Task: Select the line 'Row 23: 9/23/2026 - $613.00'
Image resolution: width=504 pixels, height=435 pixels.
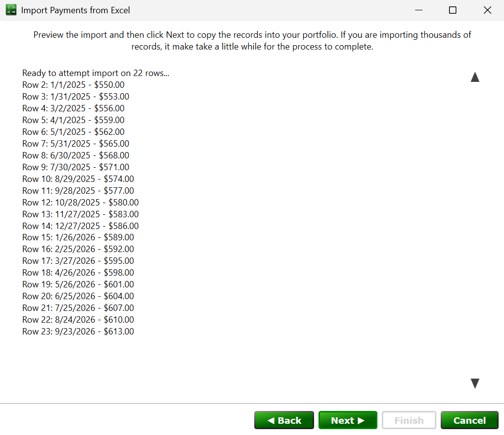Action: coord(78,332)
